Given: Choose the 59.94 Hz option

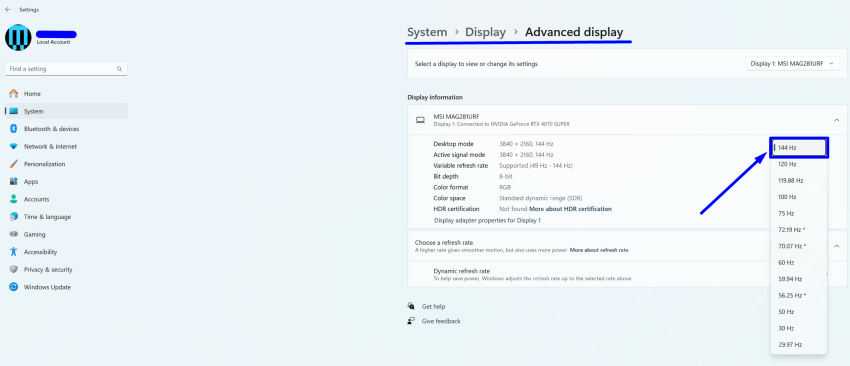Looking at the screenshot, I should (799, 279).
